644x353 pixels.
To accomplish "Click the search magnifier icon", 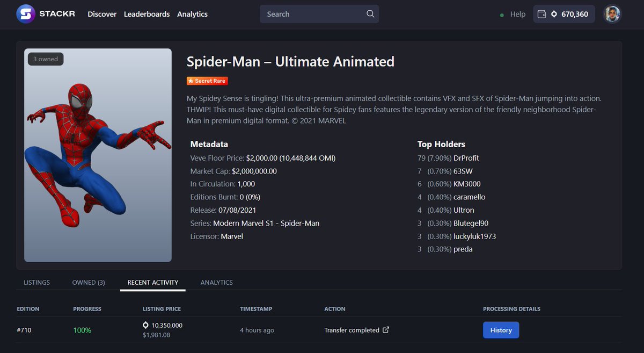I will (370, 14).
